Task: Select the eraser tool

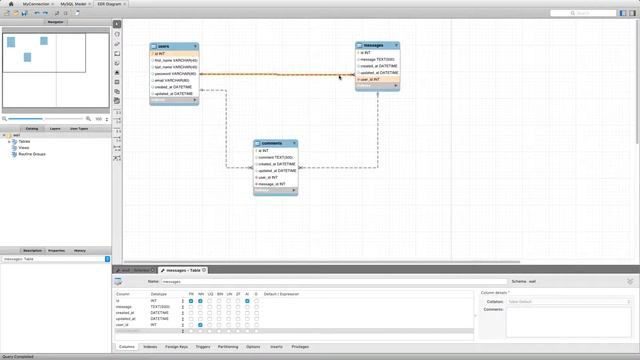Action: (x=117, y=44)
